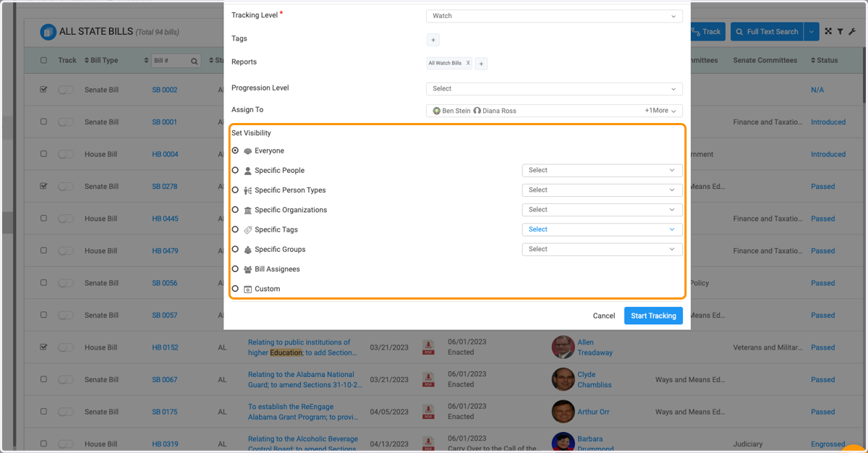The width and height of the screenshot is (868, 453).
Task: Select the Specific Groups radio button
Action: point(235,249)
